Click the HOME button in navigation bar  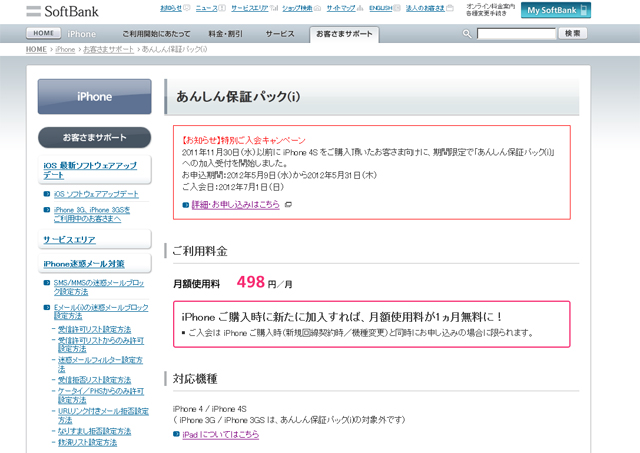pos(44,33)
